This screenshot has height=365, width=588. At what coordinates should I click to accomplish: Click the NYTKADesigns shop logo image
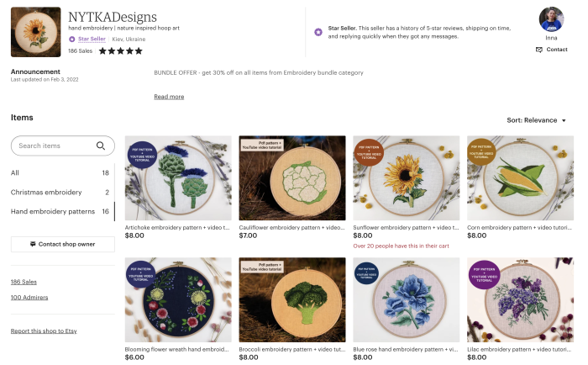pos(35,32)
